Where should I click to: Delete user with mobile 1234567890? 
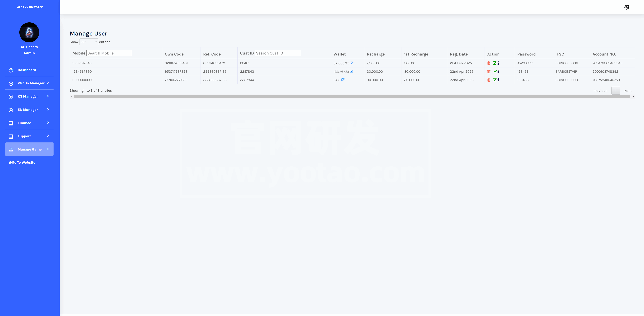coord(489,71)
